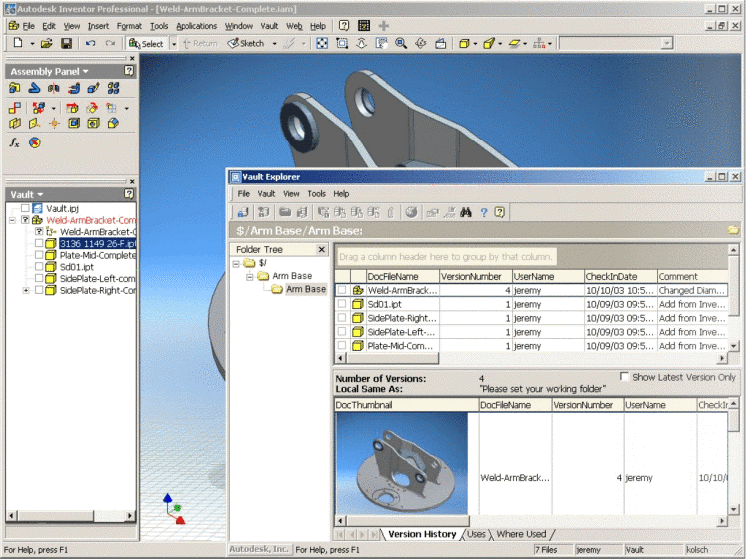Click the binoculars Find icon in Vault Explorer
The width and height of the screenshot is (746, 560).
[466, 212]
